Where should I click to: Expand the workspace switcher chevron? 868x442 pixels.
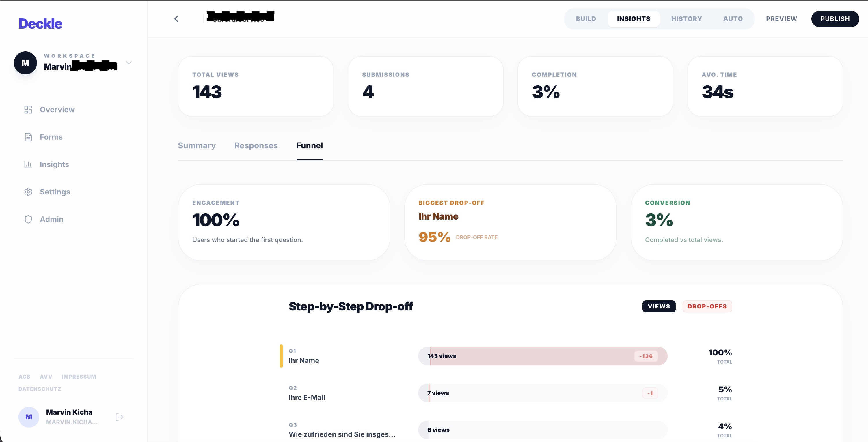[129, 63]
